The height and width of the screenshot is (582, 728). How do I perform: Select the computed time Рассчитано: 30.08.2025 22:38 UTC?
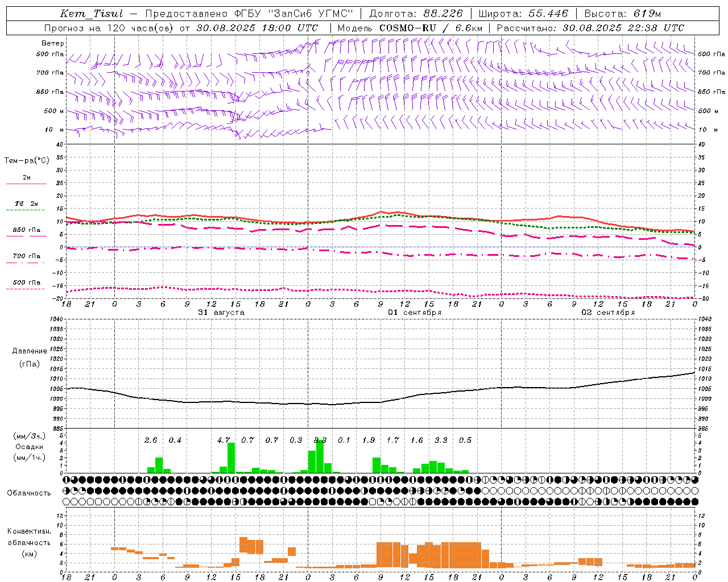click(590, 28)
